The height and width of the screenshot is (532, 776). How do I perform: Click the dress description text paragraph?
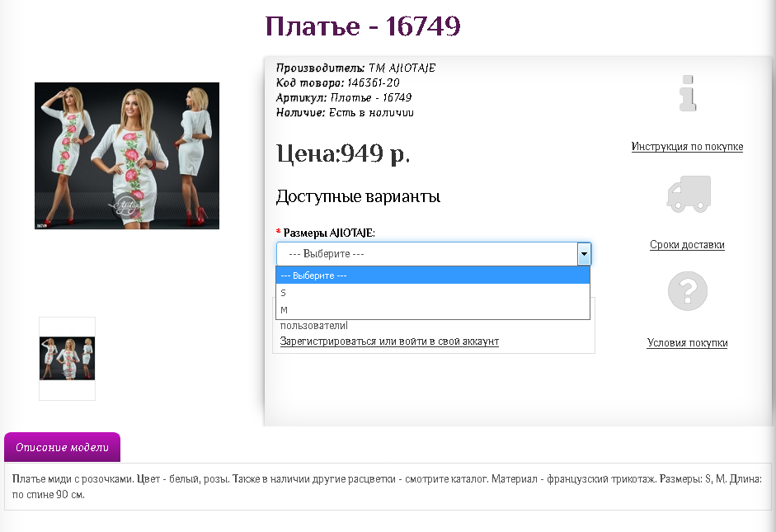pyautogui.click(x=387, y=487)
